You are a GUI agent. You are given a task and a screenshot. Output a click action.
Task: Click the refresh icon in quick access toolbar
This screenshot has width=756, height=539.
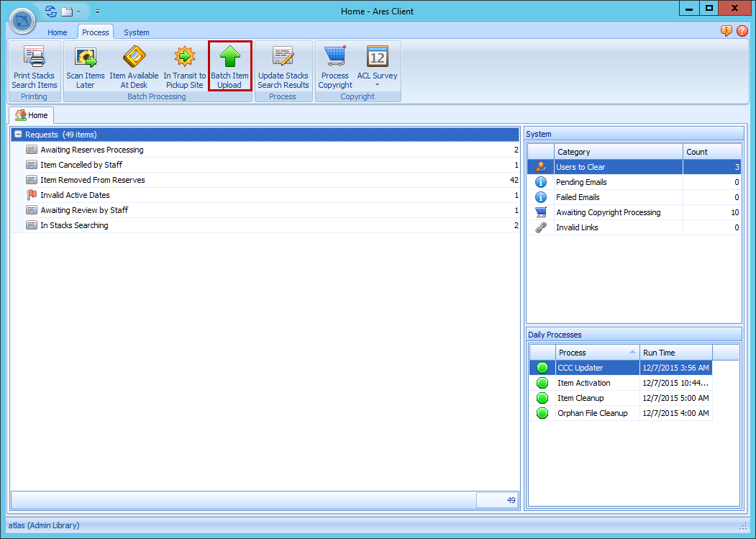(x=49, y=12)
